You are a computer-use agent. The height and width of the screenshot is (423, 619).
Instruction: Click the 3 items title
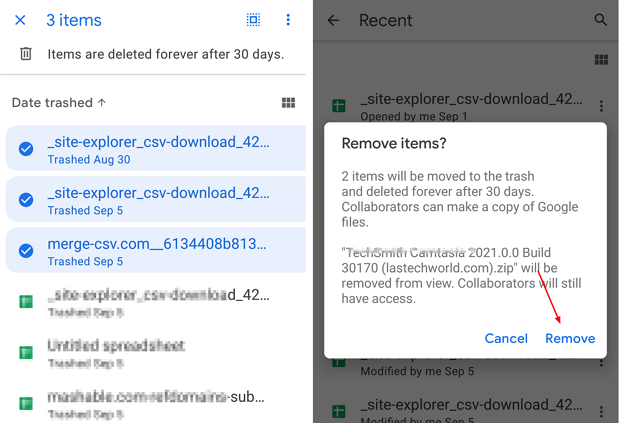click(x=74, y=20)
